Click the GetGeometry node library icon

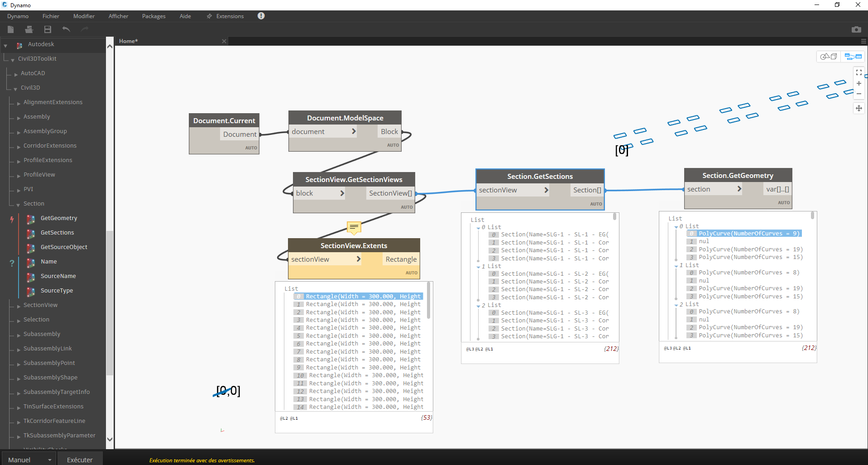tap(31, 219)
